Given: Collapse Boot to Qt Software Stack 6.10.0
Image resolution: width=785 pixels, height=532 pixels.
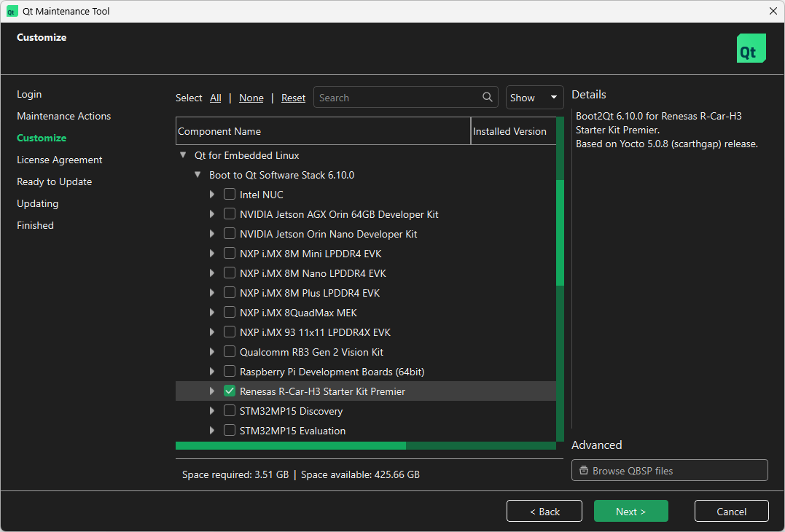Looking at the screenshot, I should (198, 174).
